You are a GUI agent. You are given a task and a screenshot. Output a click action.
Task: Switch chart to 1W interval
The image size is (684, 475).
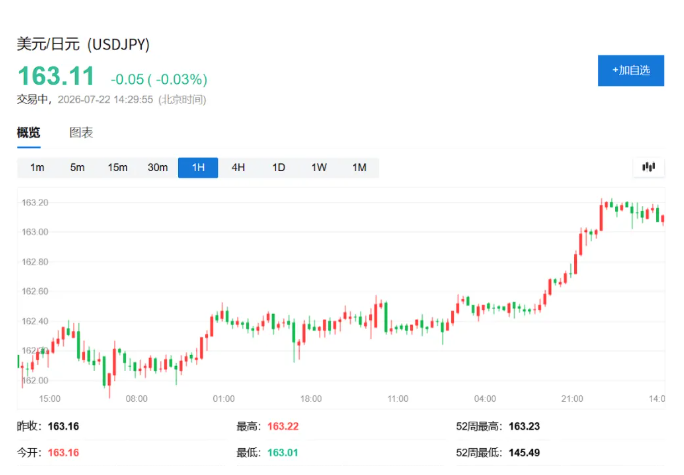pos(319,167)
